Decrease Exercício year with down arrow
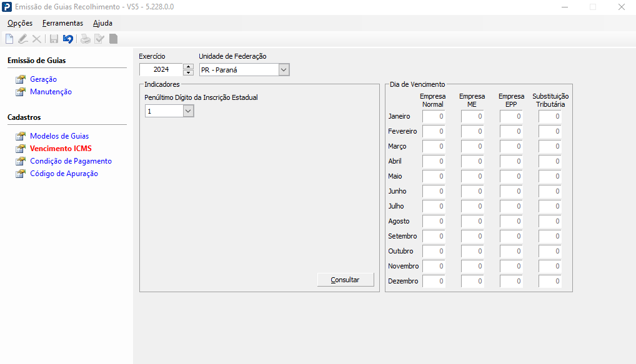Image resolution: width=636 pixels, height=364 pixels. (188, 72)
